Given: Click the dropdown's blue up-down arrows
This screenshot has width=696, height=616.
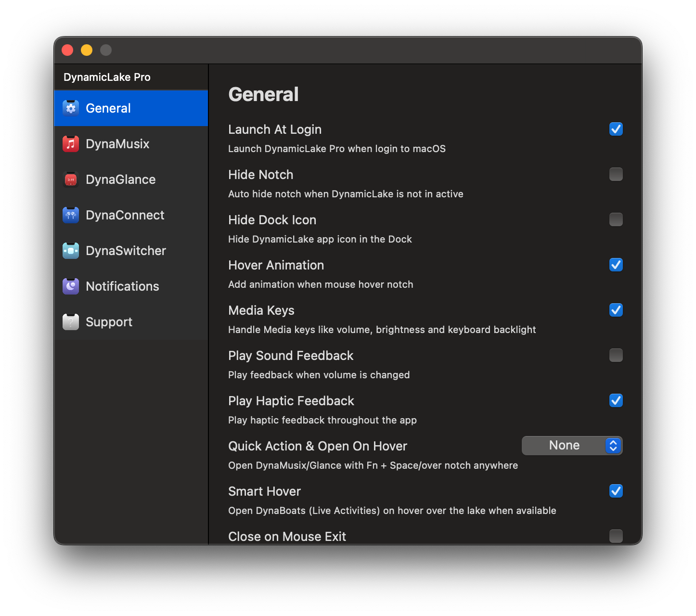Looking at the screenshot, I should (x=613, y=446).
